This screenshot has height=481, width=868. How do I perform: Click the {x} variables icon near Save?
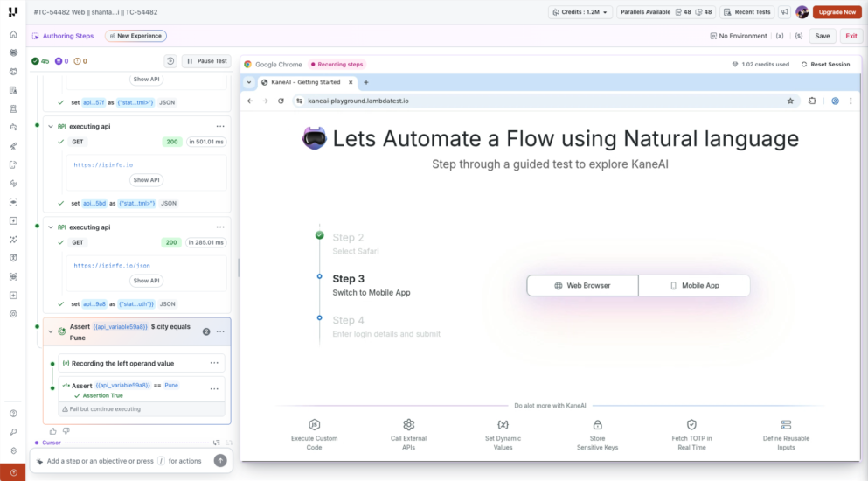point(780,36)
